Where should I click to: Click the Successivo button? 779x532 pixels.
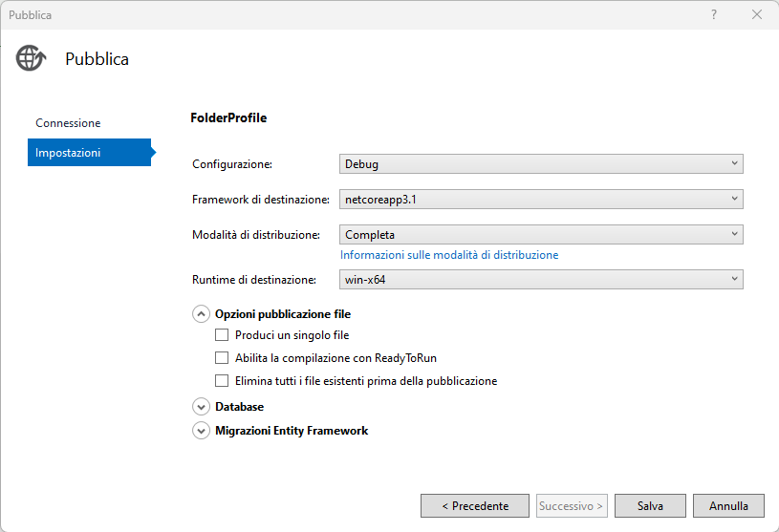[571, 506]
